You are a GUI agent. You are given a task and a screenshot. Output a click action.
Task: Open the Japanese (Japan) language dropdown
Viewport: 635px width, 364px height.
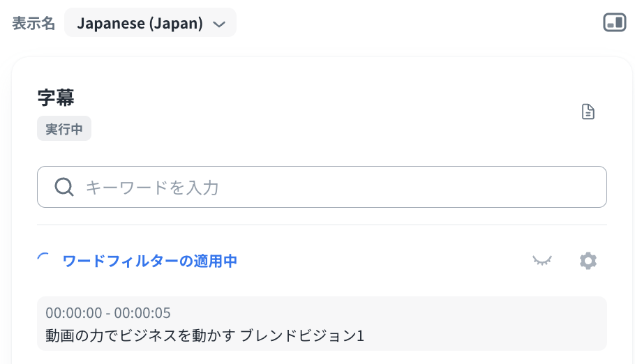(150, 23)
